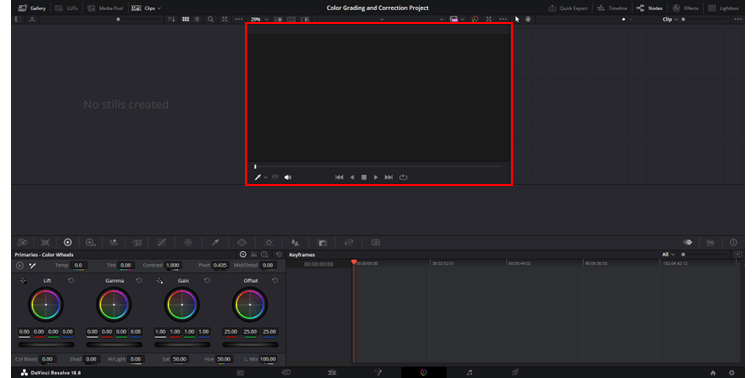Toggle the Nodes panel
This screenshot has width=756, height=378.
point(649,8)
